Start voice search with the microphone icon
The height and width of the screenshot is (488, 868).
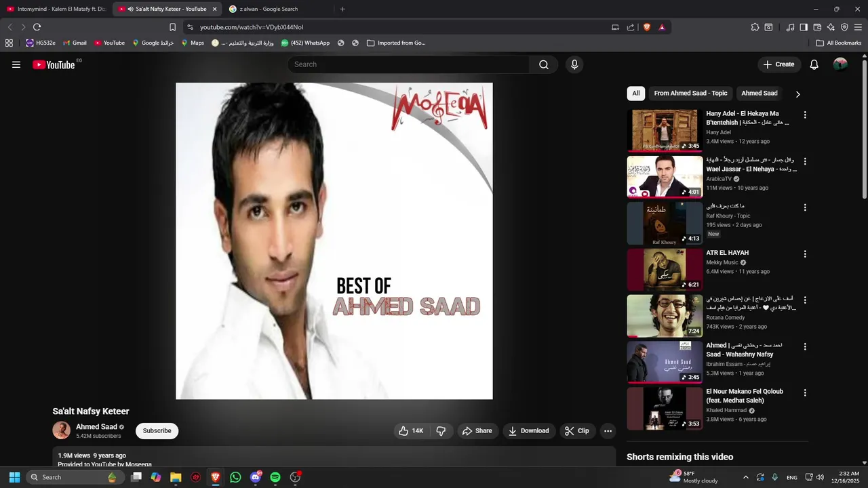pyautogui.click(x=574, y=64)
